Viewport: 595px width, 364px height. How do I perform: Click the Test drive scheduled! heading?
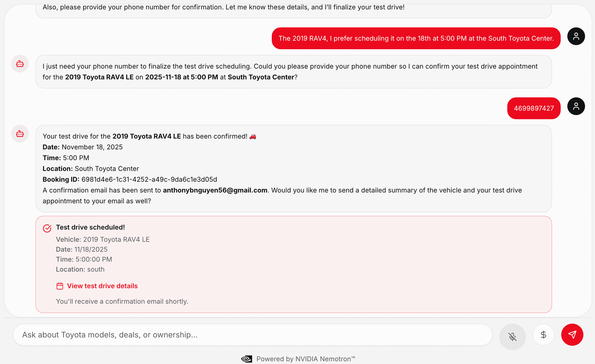(x=90, y=227)
